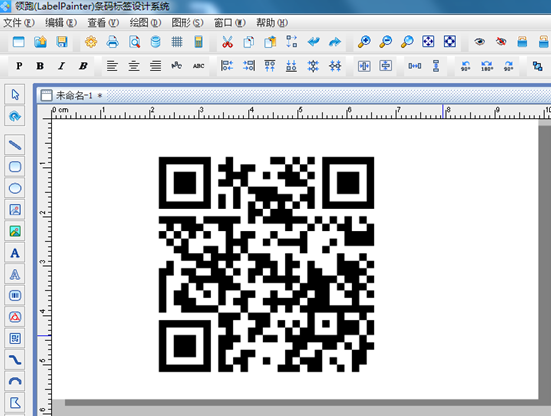Click the ABC text spacing icon

pos(199,66)
